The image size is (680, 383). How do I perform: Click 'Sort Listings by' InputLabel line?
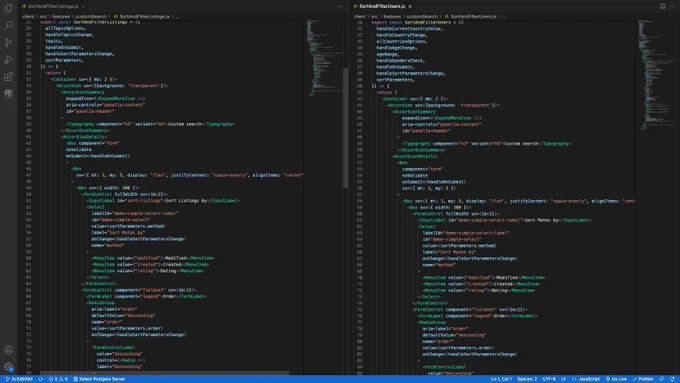[163, 201]
